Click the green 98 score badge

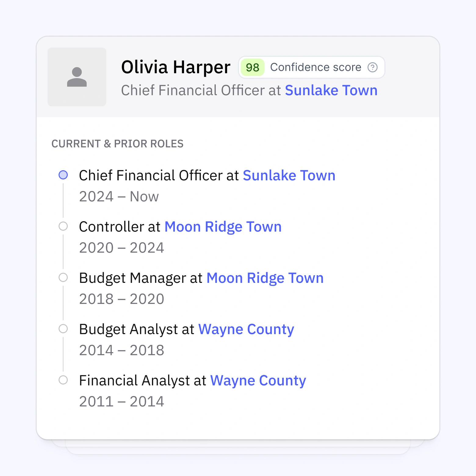[x=252, y=67]
